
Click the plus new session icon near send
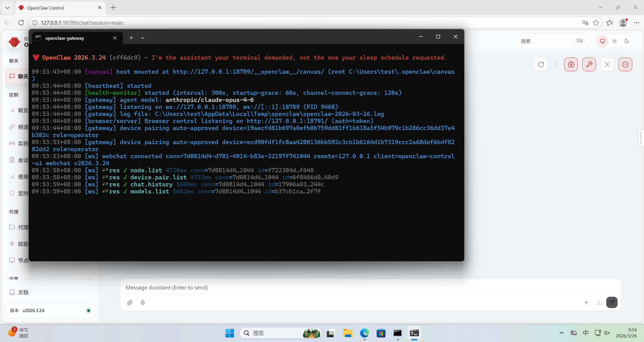click(x=586, y=303)
